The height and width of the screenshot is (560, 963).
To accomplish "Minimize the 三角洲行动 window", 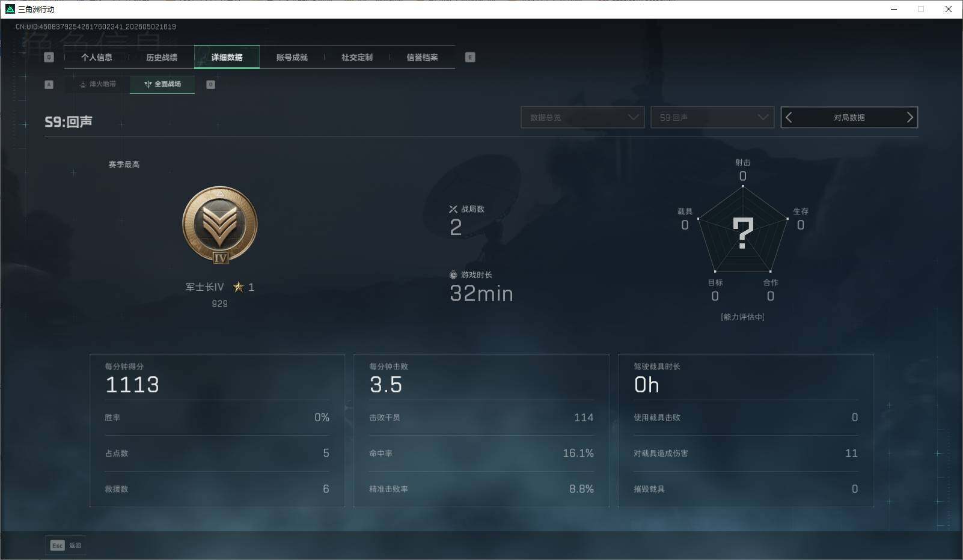I will pos(894,9).
